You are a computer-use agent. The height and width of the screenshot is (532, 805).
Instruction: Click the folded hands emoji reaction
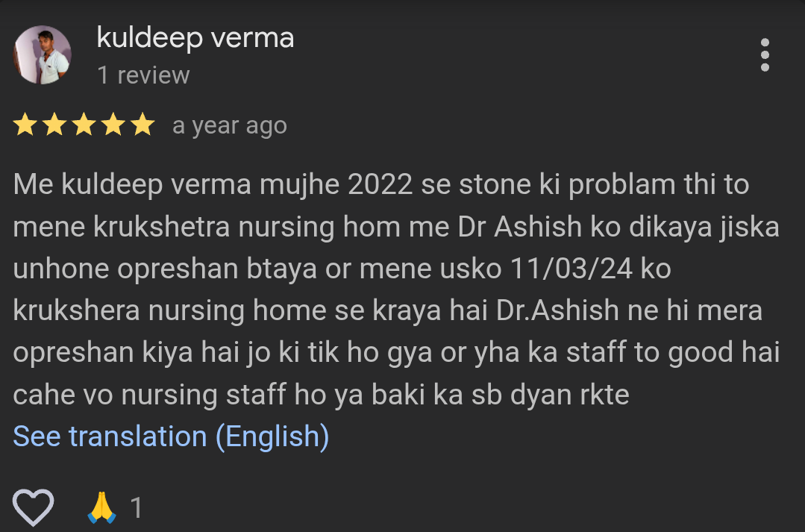click(101, 507)
